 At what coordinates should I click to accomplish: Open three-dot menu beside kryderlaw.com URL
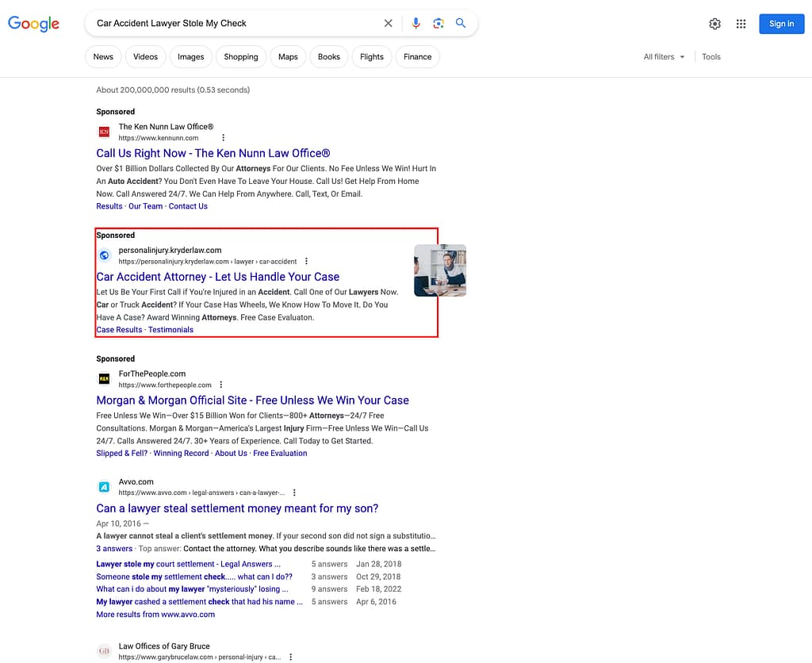pos(307,261)
